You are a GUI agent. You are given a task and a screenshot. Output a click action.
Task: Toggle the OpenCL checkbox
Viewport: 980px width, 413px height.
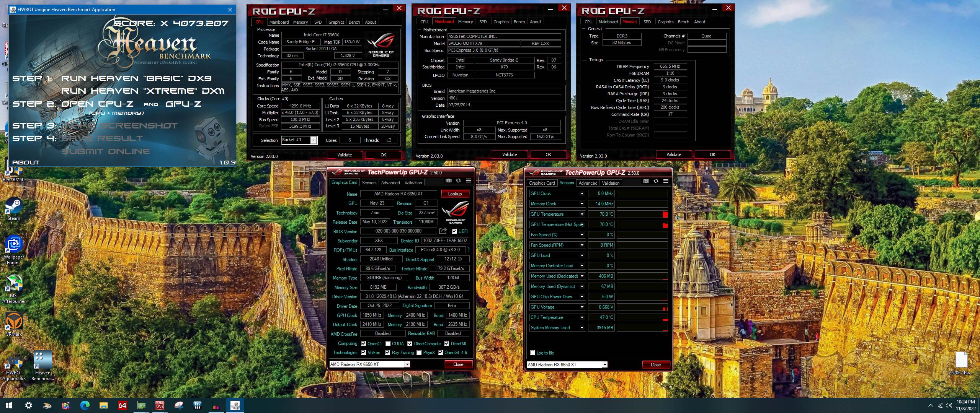[363, 344]
